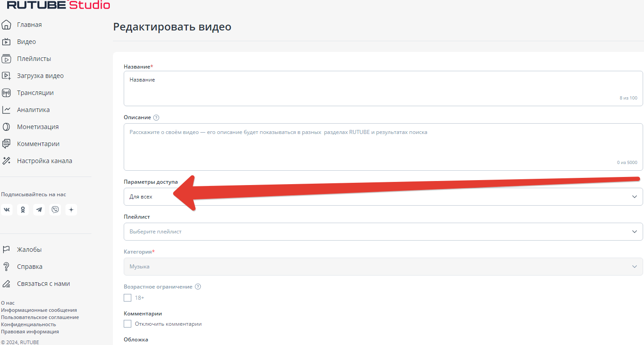Screen dimensions: 644x345
Task: Click the Конфиденциальность footer link
Action: click(x=29, y=324)
